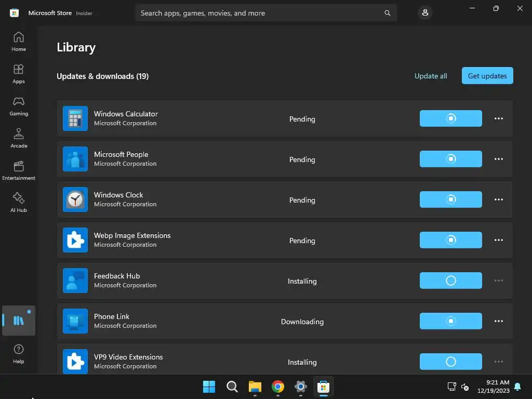Click the search magnifier icon
The width and height of the screenshot is (532, 399).
click(387, 13)
